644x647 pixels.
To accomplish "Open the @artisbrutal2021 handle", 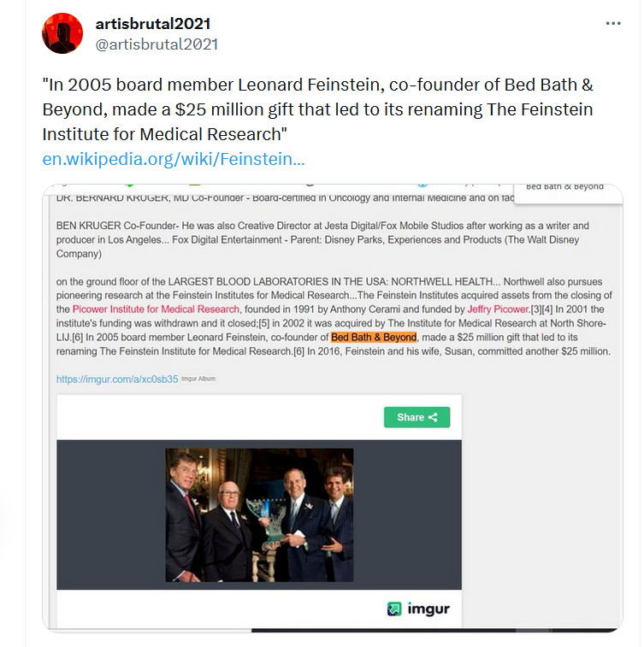I will tap(157, 44).
